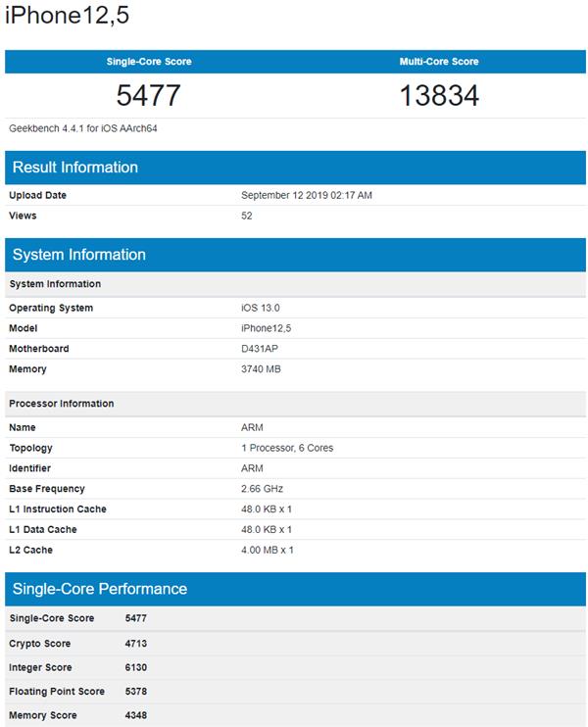The image size is (588, 727).
Task: Select the Integer Score label
Action: click(40, 667)
